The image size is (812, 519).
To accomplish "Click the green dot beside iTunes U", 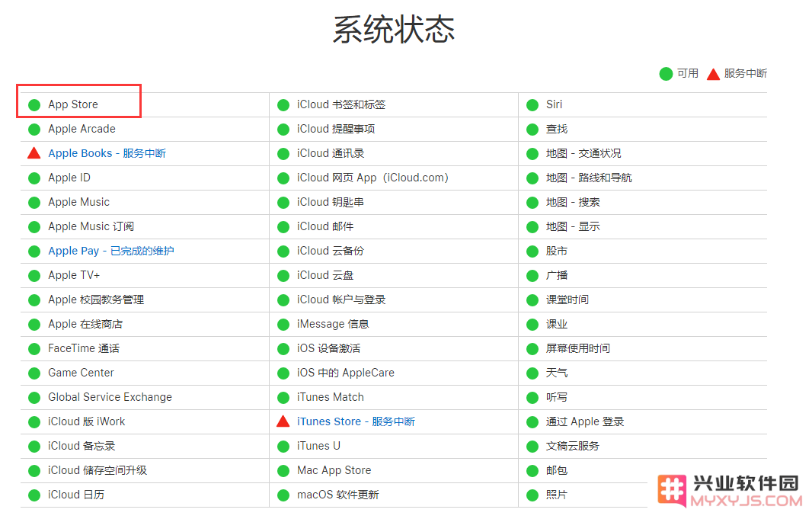I will coord(283,447).
